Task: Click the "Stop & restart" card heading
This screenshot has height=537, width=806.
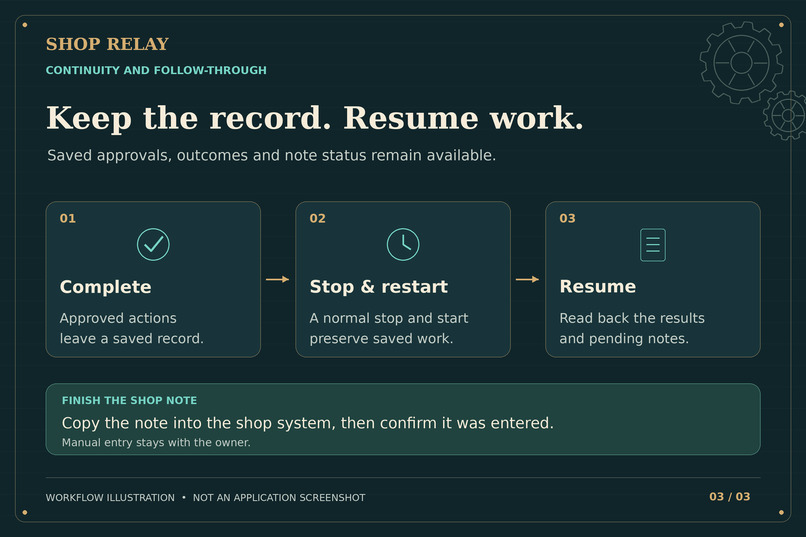Action: [x=379, y=287]
